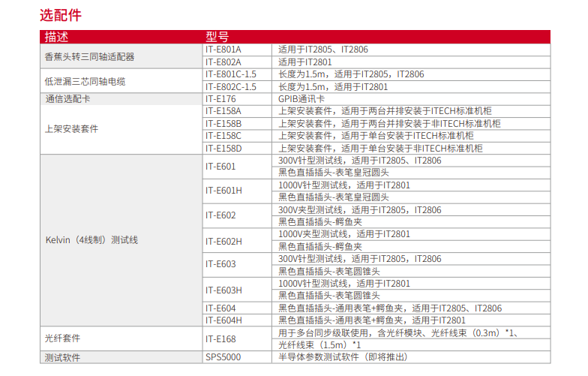Select the 低泄漏三芯同轴电缆 cell

(121, 81)
